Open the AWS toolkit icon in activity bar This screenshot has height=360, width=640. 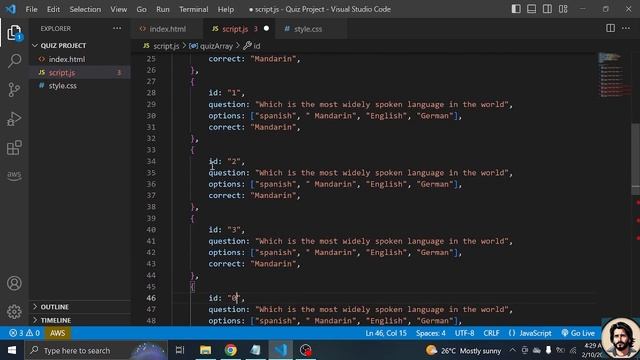pyautogui.click(x=14, y=176)
